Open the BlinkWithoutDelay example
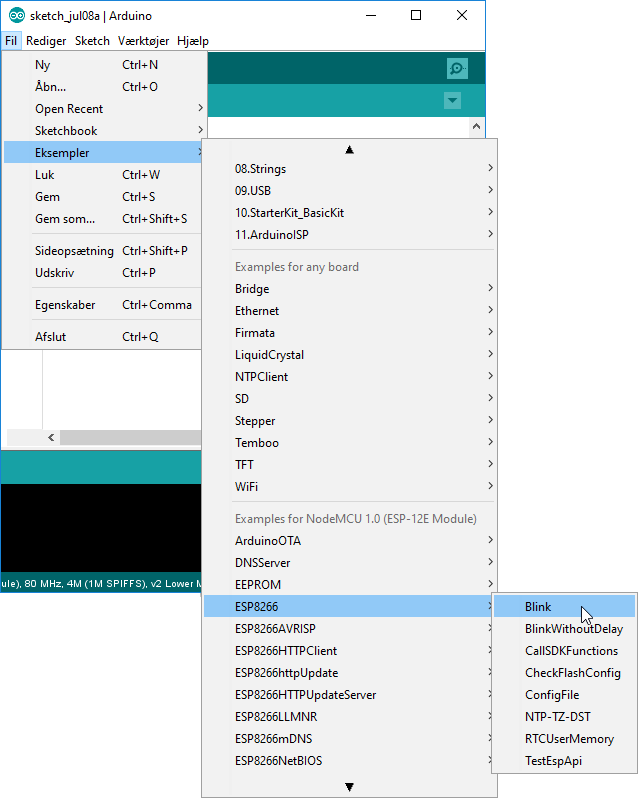 pos(573,629)
